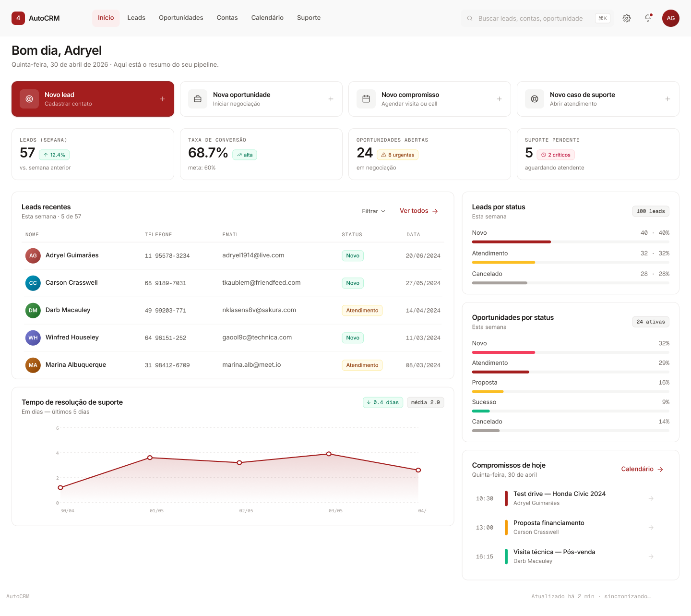Go to Início tab
Image resolution: width=691 pixels, height=616 pixels.
pos(106,18)
